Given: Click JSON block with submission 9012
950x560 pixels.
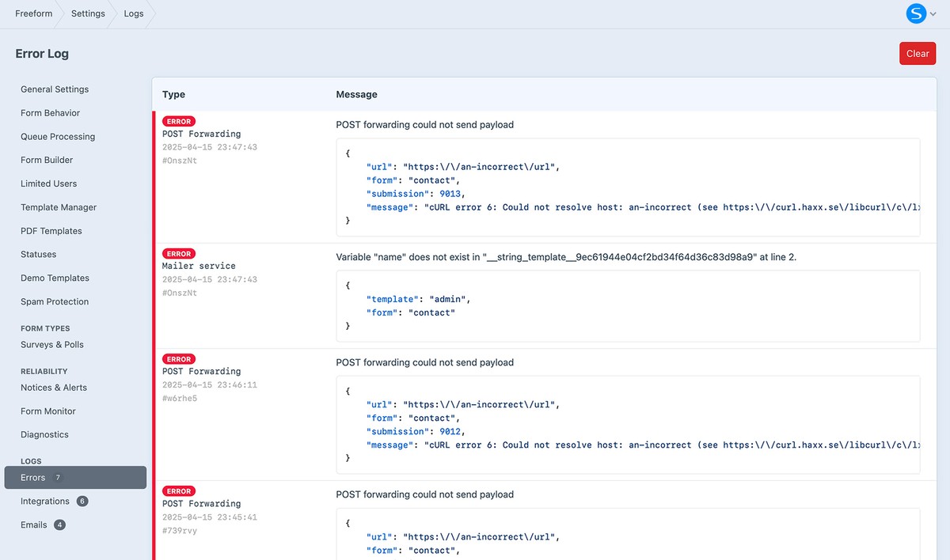Looking at the screenshot, I should [628, 425].
